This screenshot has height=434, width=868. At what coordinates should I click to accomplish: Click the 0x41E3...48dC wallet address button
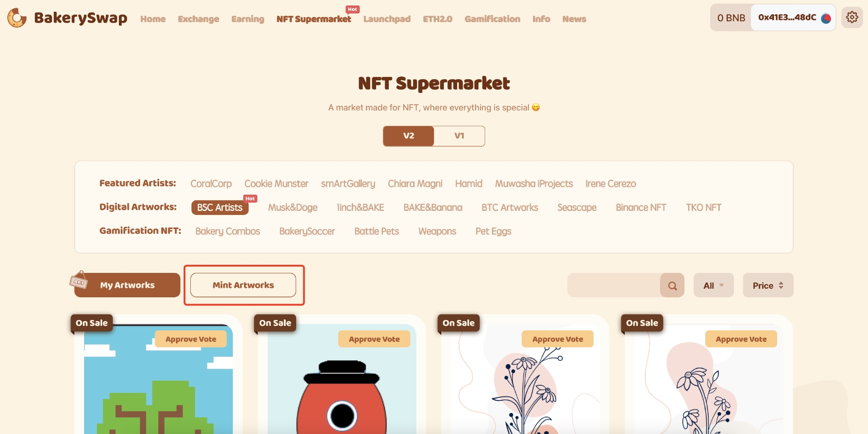point(793,18)
